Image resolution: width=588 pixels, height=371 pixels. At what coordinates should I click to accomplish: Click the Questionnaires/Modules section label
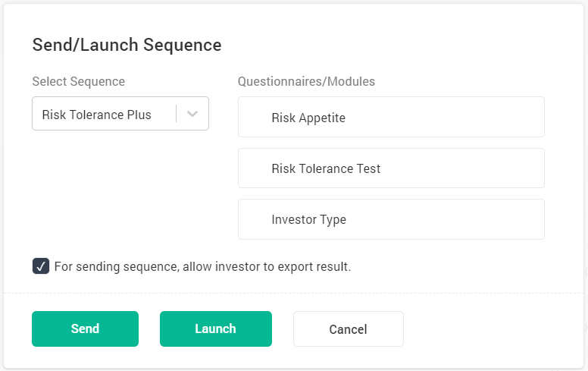click(306, 81)
